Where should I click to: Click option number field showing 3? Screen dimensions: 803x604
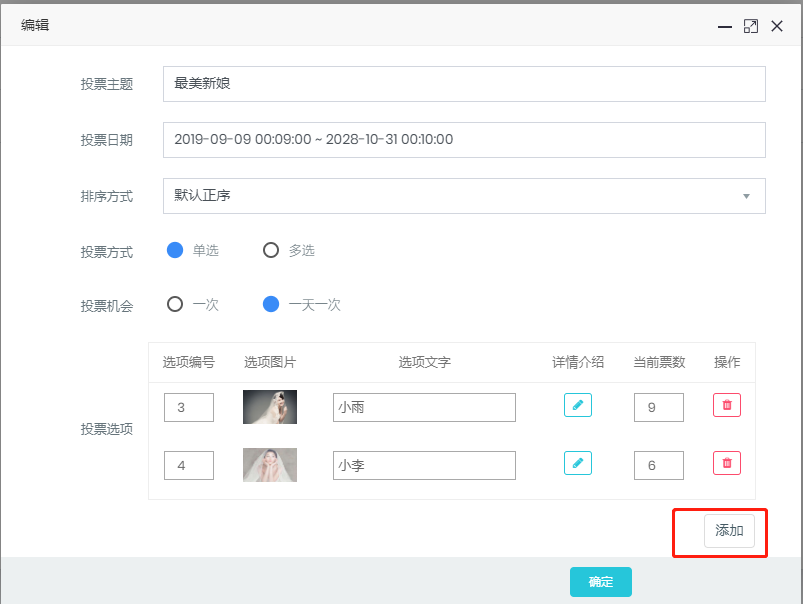[x=189, y=407]
